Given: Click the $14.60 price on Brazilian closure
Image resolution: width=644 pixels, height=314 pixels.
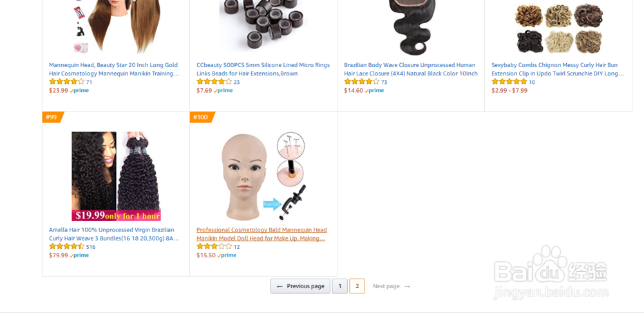Looking at the screenshot, I should click(354, 90).
